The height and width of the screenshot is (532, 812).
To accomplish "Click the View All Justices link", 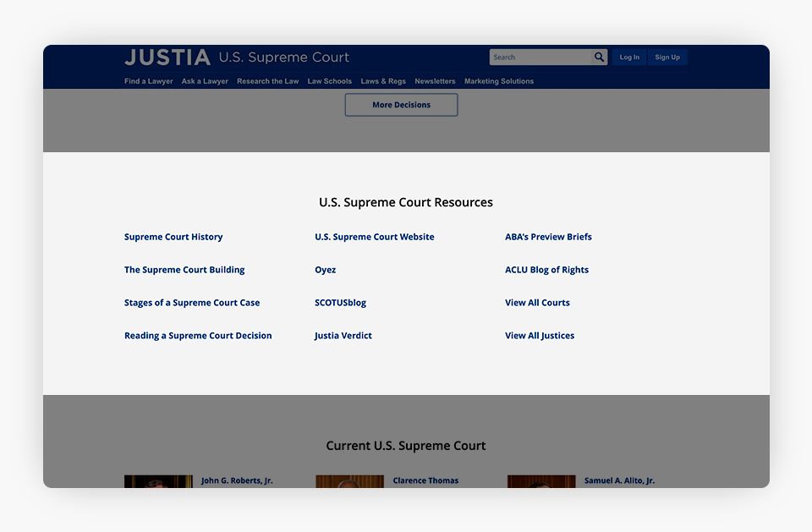I will [x=540, y=336].
